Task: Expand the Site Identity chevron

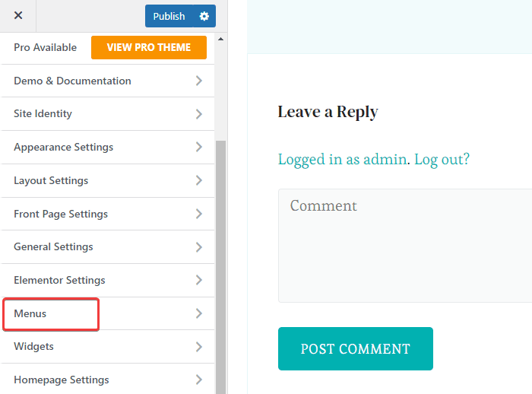Action: 198,114
